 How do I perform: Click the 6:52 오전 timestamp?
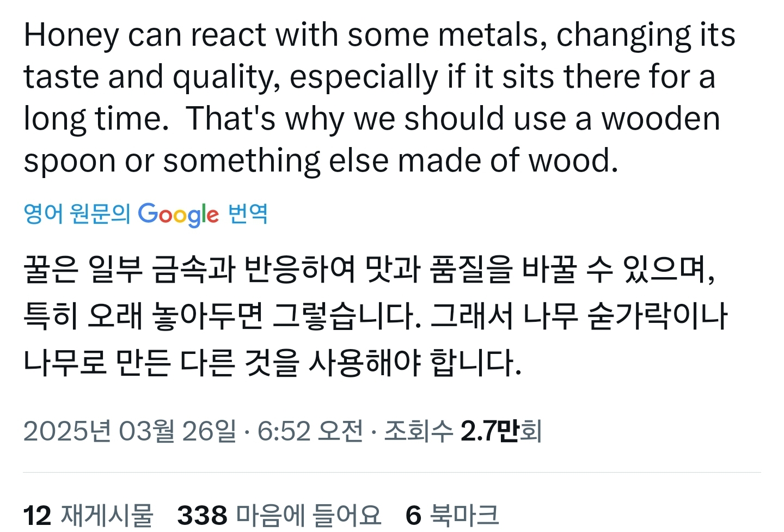pos(310,431)
